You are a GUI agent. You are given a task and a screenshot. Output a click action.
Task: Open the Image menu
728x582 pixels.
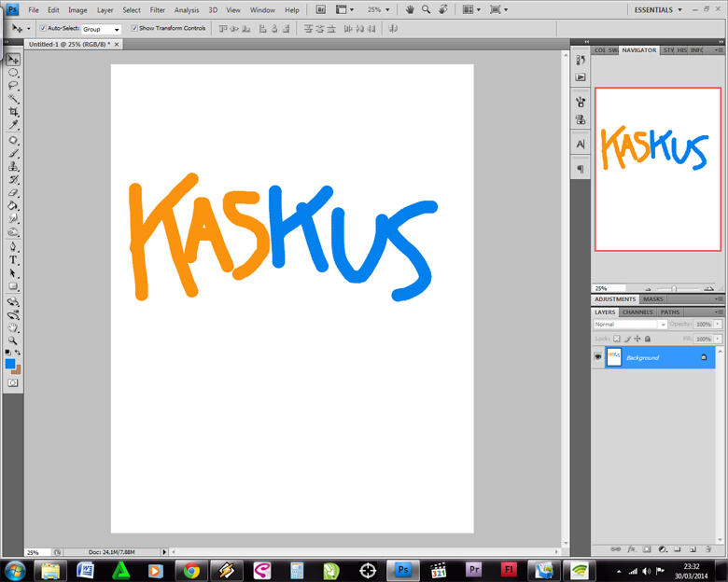point(77,9)
